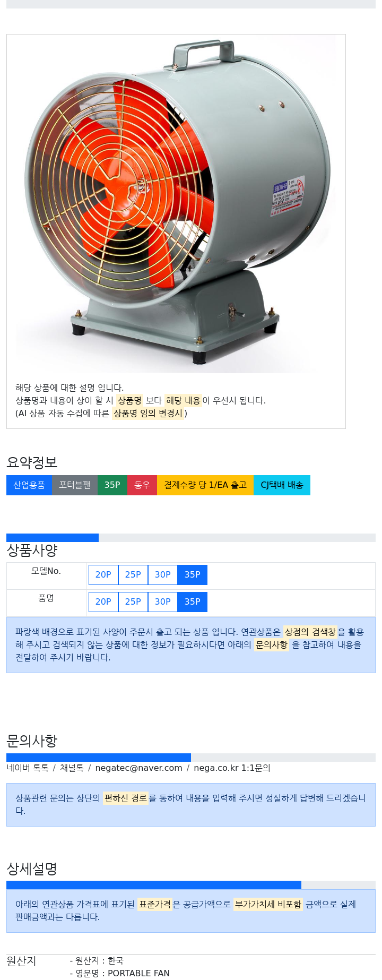Select the red 동우 brand tag

(x=142, y=485)
